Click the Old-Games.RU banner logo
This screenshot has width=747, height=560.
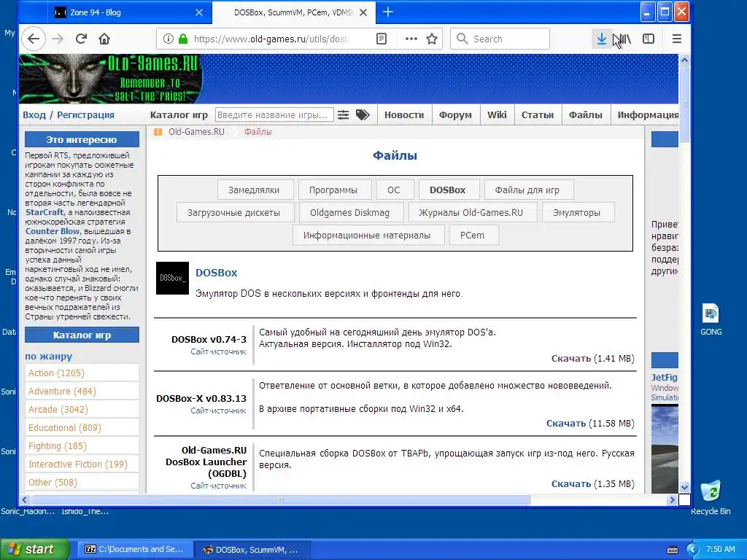[x=111, y=78]
